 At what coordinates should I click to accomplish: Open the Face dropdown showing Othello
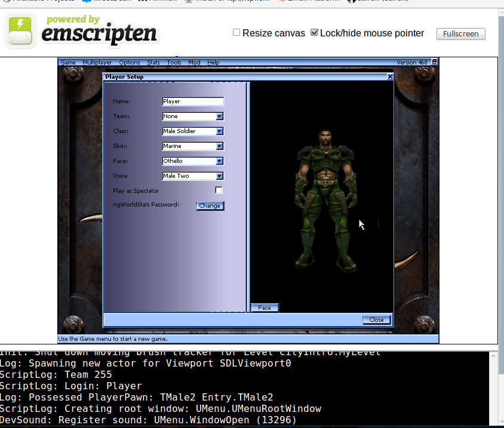(x=220, y=161)
